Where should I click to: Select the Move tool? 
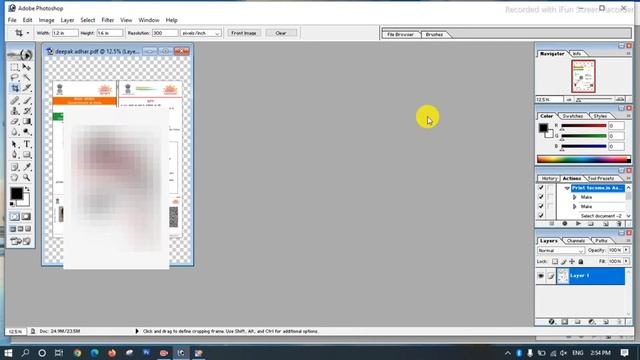tap(27, 67)
